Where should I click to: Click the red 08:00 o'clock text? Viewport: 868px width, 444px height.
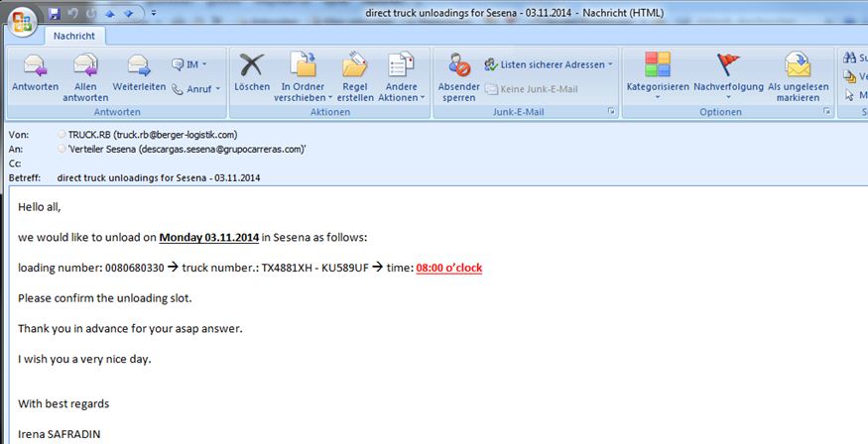(449, 269)
